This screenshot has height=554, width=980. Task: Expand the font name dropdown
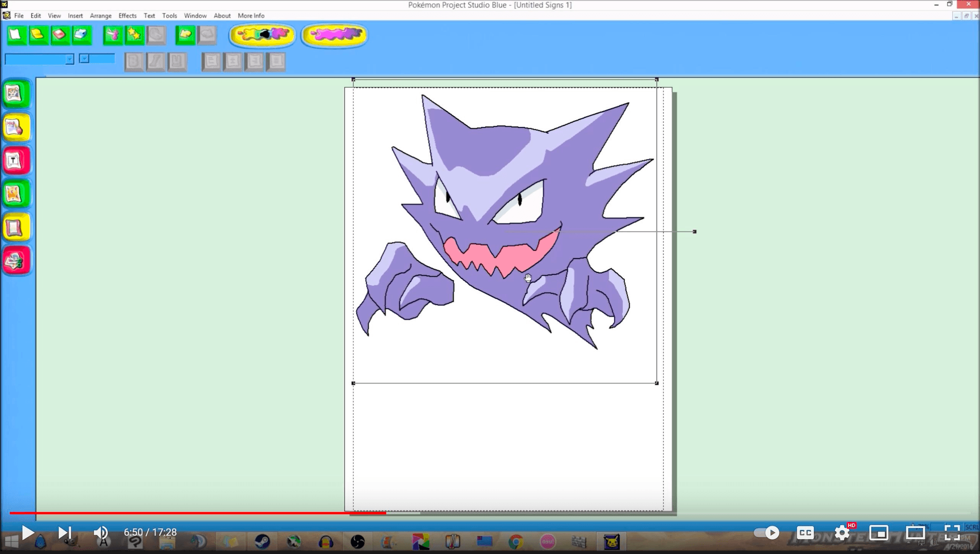coord(69,59)
